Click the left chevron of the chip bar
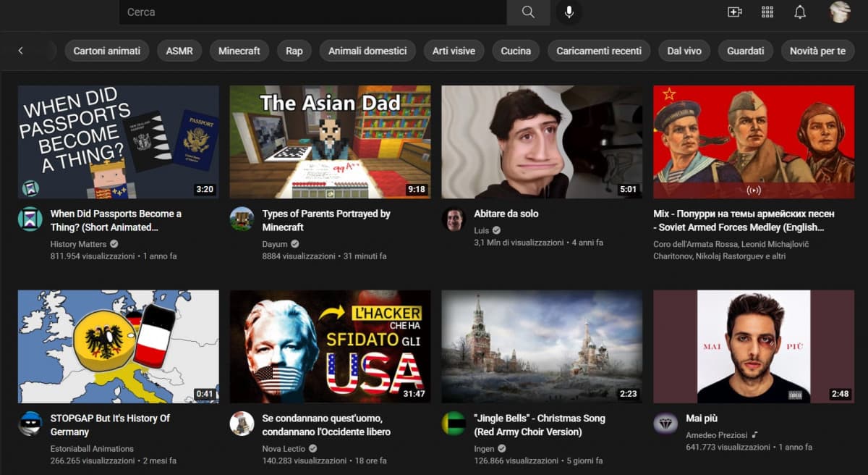The width and height of the screenshot is (868, 475). pyautogui.click(x=20, y=51)
